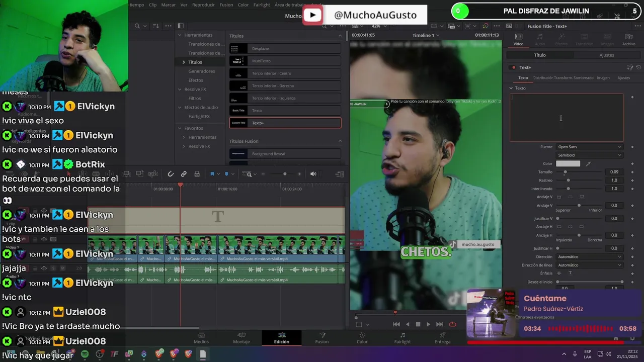Image resolution: width=644 pixels, height=362 pixels.
Task: Switch to the Fairlight page
Action: (x=403, y=338)
